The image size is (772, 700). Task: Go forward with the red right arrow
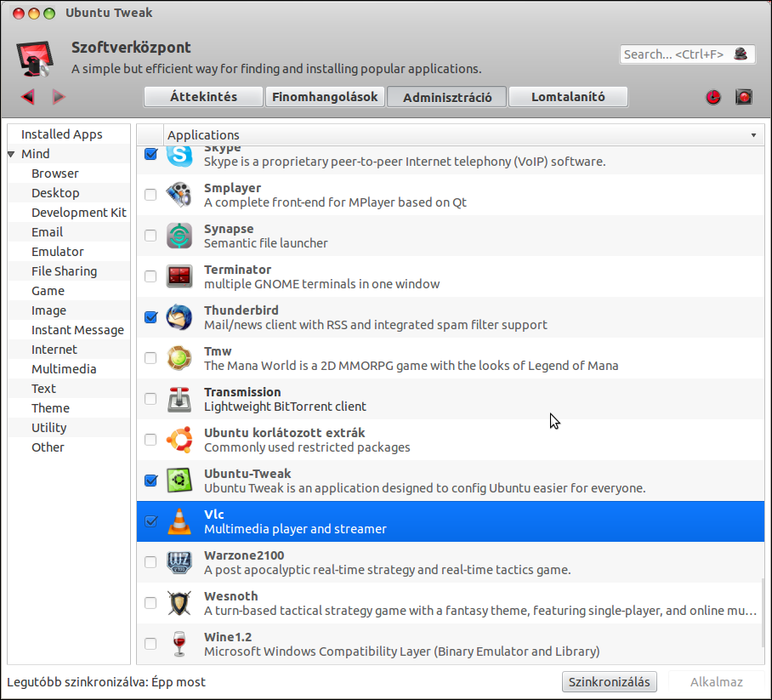click(x=59, y=97)
